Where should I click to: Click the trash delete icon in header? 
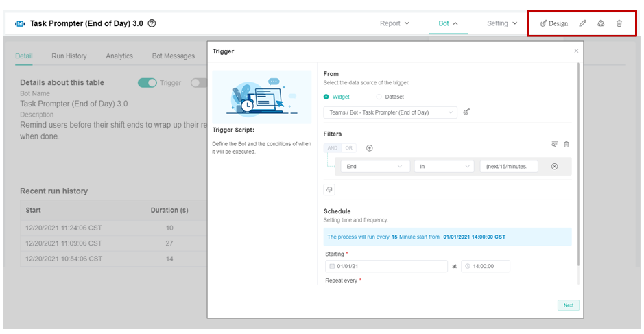coord(619,23)
